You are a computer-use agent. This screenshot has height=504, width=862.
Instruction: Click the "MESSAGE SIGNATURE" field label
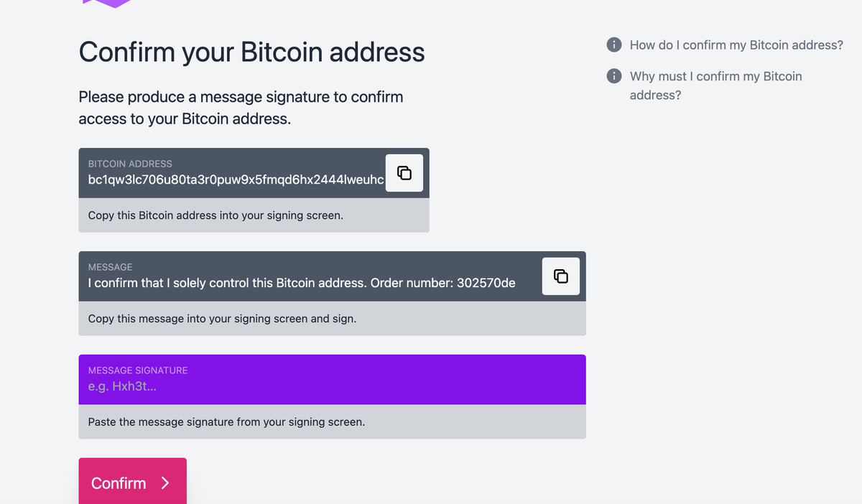(x=138, y=370)
